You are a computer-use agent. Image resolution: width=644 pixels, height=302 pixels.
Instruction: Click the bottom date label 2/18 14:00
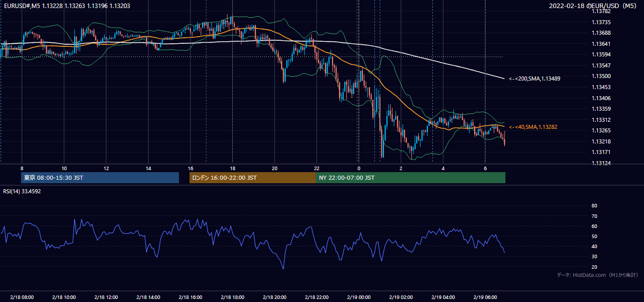click(x=148, y=297)
